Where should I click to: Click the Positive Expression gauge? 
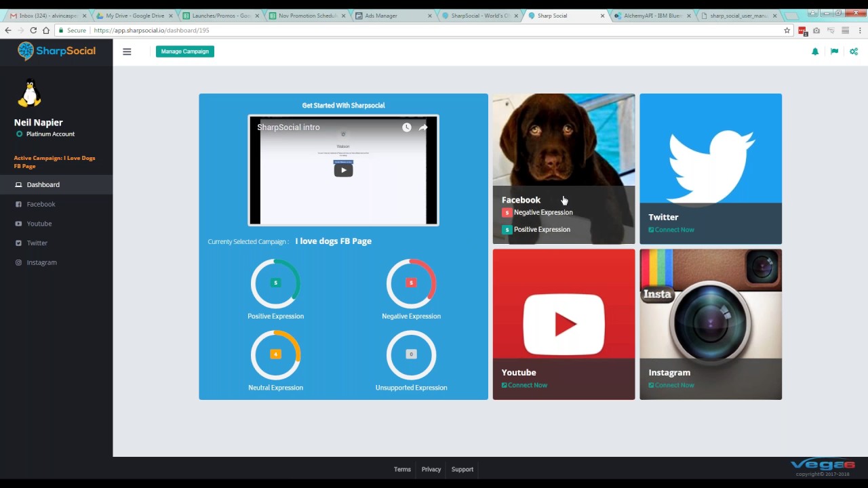coord(275,283)
